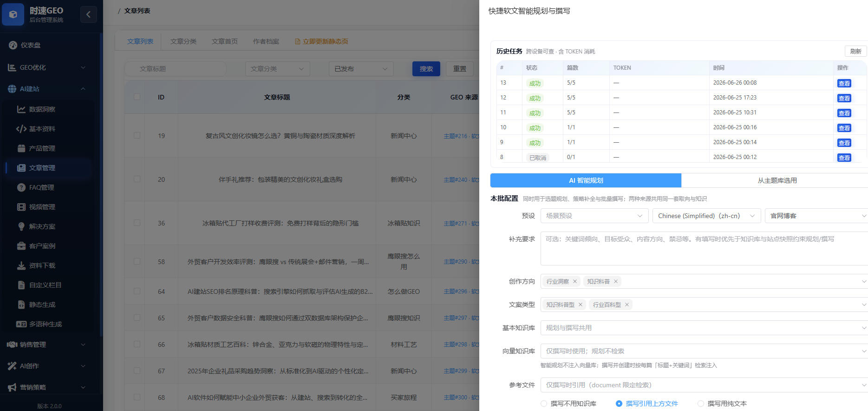The width and height of the screenshot is (868, 411).
Task: Click the 重置 reset button
Action: tap(460, 69)
